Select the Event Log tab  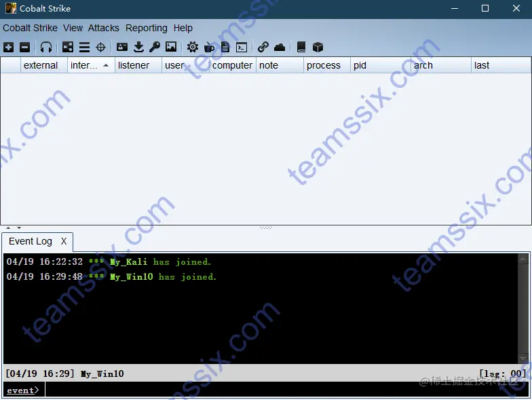point(31,241)
